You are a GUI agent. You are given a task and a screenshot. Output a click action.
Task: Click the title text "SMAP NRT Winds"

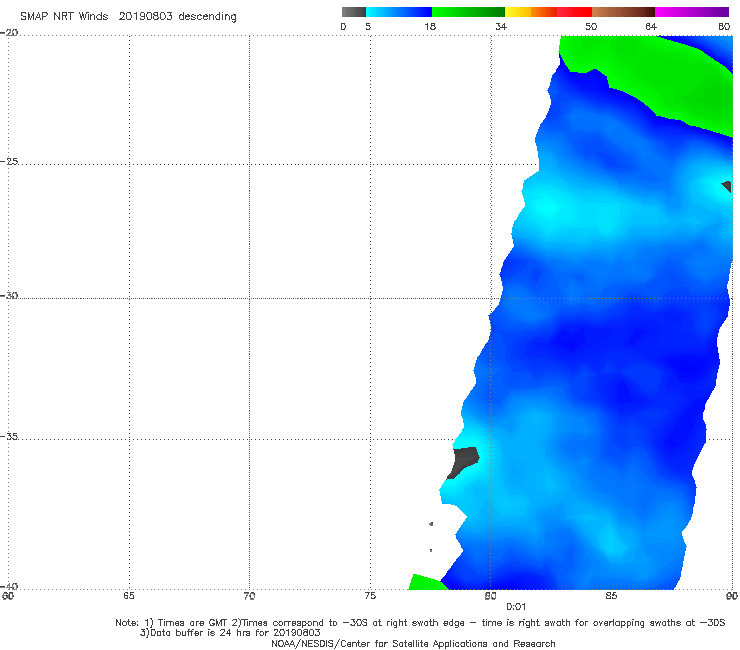tap(64, 16)
